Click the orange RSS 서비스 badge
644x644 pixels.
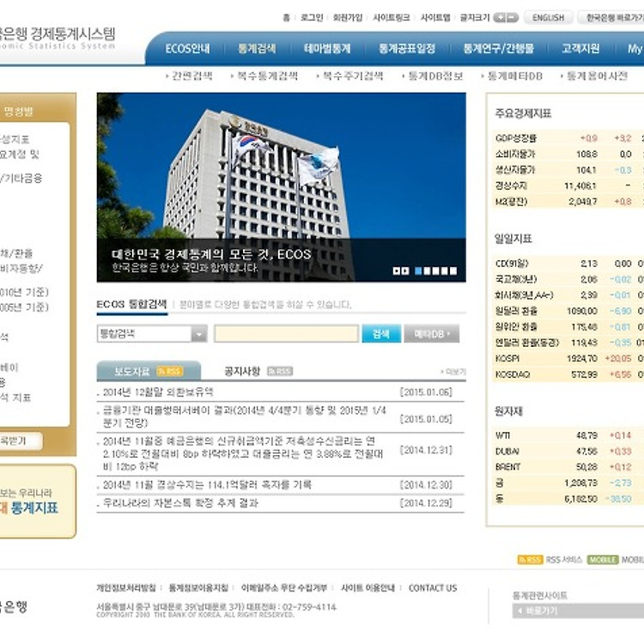(x=530, y=560)
